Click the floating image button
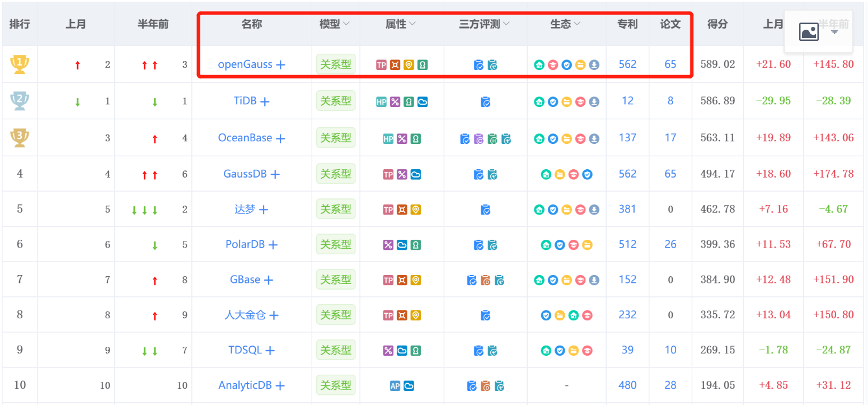 point(809,32)
